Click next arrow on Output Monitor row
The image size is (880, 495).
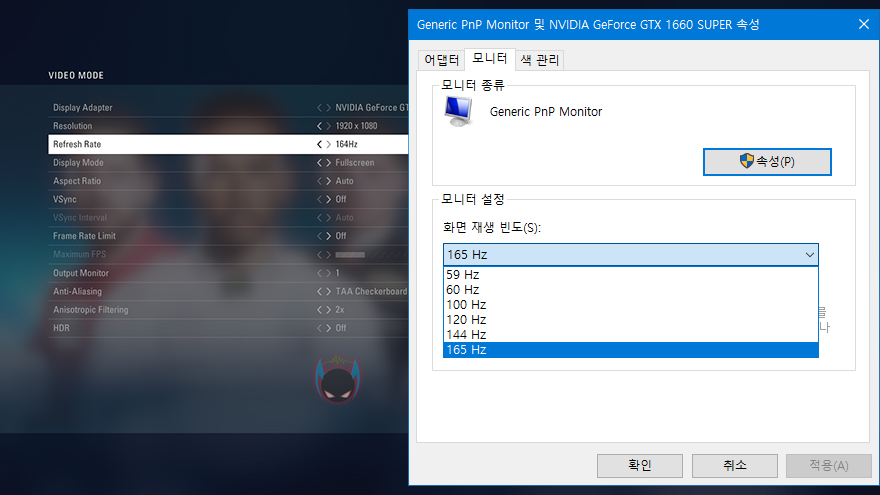(x=328, y=273)
